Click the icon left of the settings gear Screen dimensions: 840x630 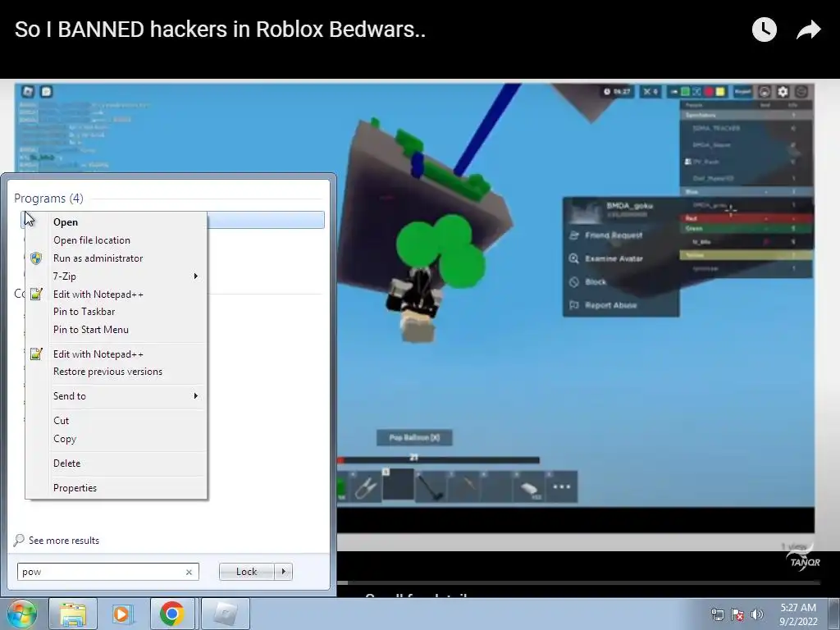[765, 92]
